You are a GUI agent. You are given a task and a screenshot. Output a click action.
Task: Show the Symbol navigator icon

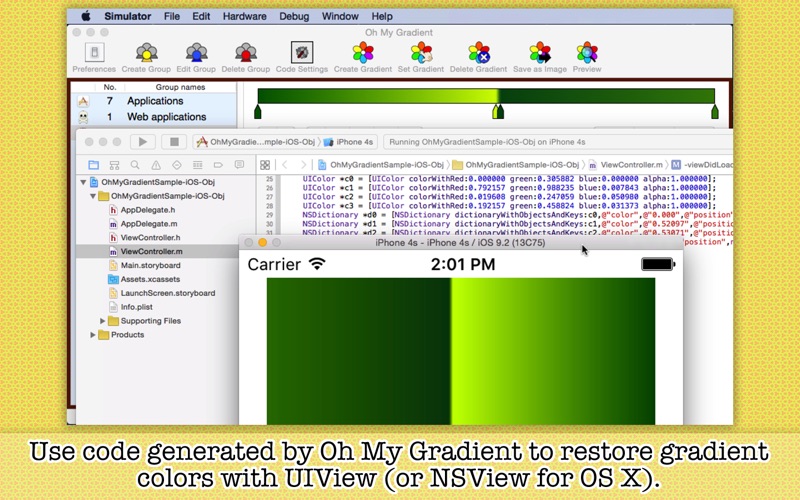coord(114,165)
